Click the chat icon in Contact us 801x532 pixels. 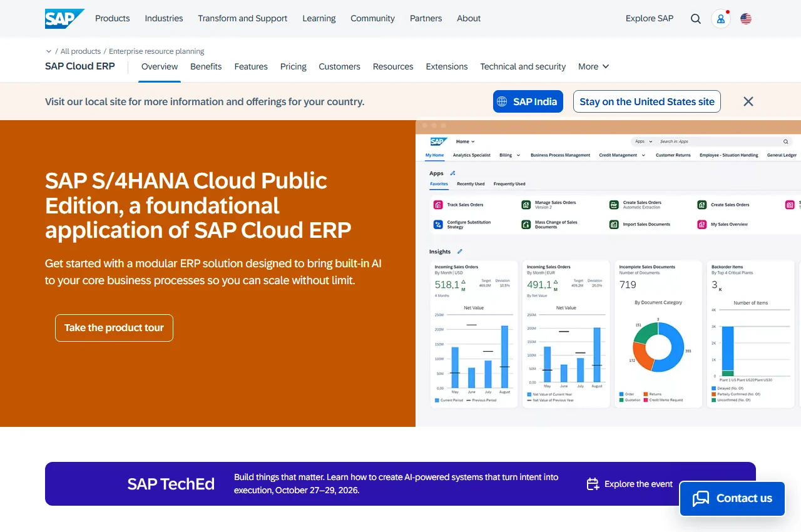pos(701,499)
